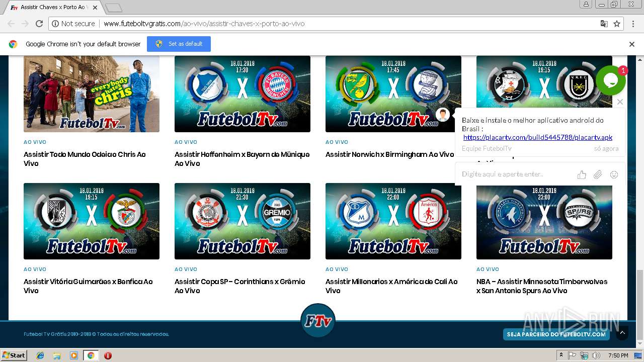Open the Corinthians x Grêmio thumbnail
The height and width of the screenshot is (362, 644).
[x=243, y=221]
